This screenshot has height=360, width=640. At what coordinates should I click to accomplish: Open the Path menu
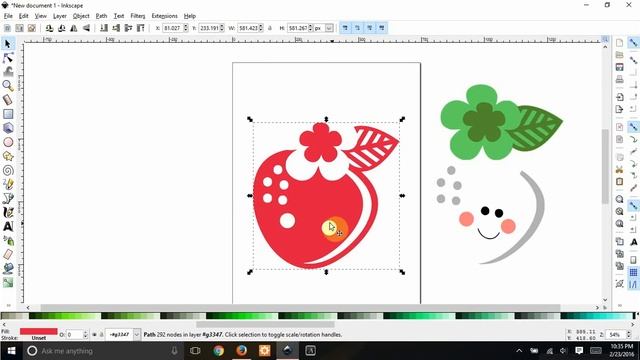pos(101,16)
